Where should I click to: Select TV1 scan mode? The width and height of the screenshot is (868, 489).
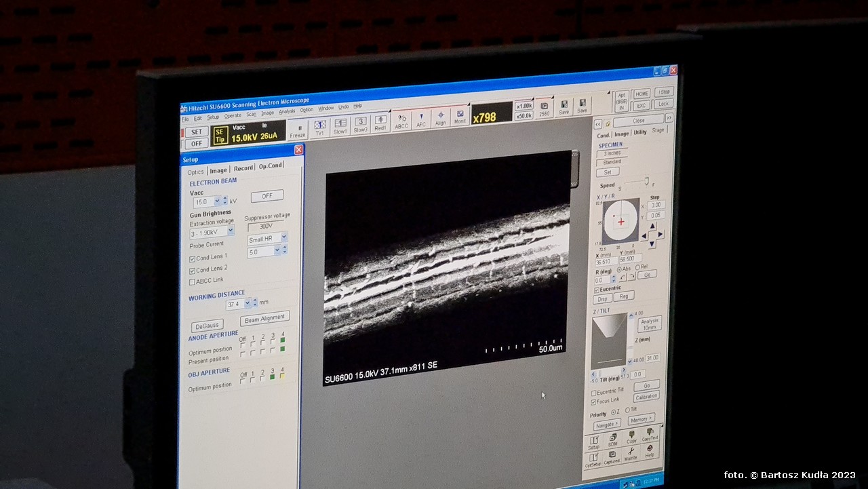pos(320,127)
